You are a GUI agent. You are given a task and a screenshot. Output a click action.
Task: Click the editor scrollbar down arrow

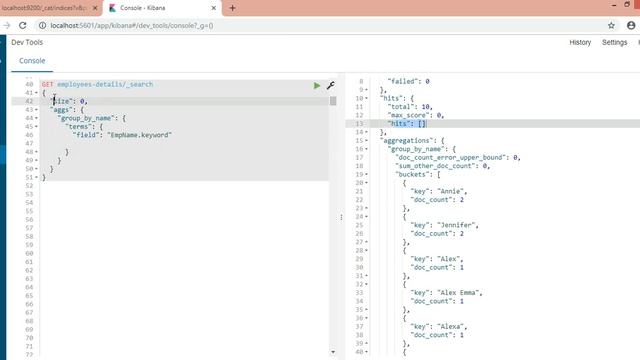[333, 352]
